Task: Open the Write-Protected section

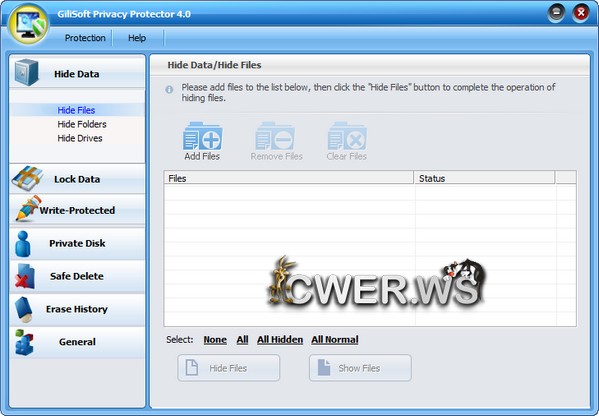Action: click(x=77, y=210)
